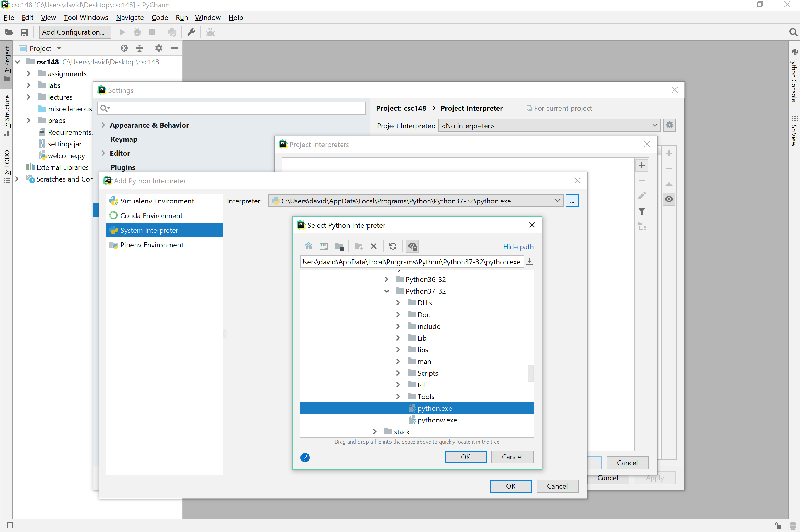Open the SciView side panel
Image resolution: width=800 pixels, height=532 pixels.
794,132
